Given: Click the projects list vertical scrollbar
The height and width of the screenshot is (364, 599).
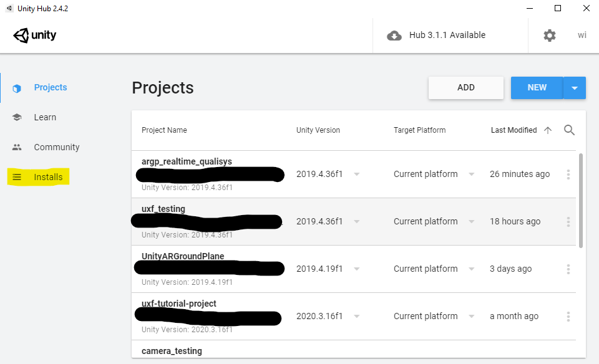Looking at the screenshot, I should 581,201.
